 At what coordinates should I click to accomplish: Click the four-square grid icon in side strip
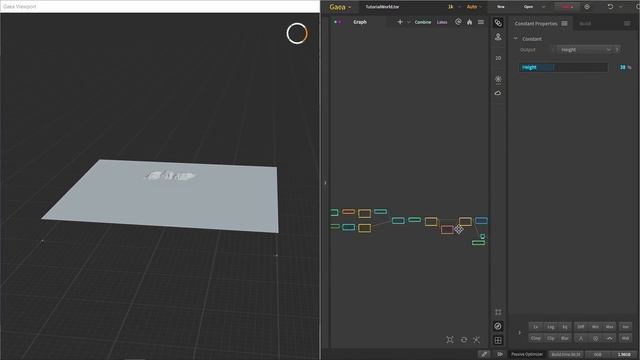[x=498, y=340]
